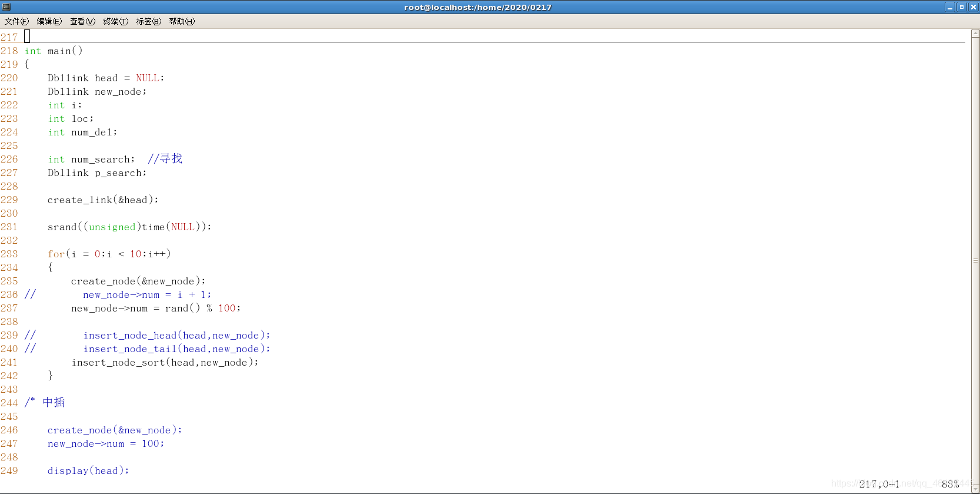Click 'int num_search;' on line 226
The image size is (980, 494).
tap(91, 160)
